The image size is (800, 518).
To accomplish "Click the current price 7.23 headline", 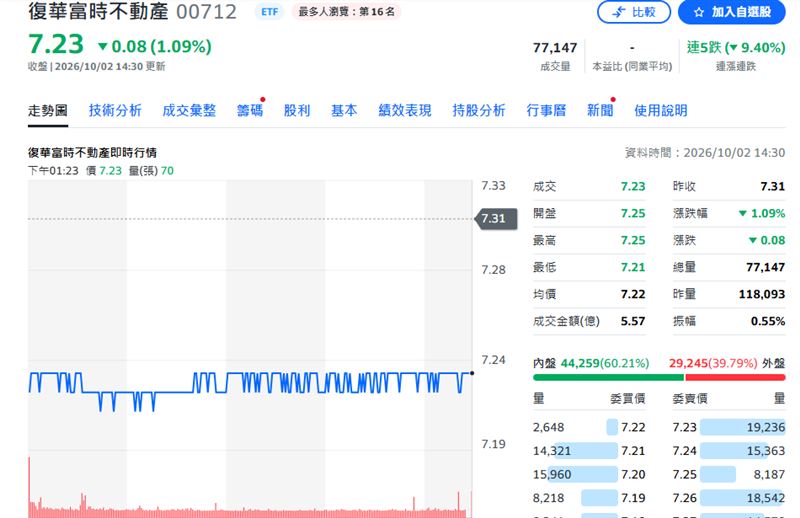I will [56, 44].
